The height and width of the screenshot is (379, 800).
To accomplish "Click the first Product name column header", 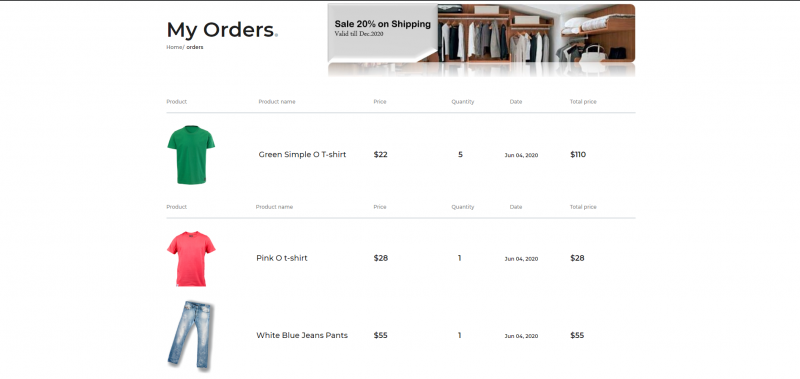I will tap(277, 102).
